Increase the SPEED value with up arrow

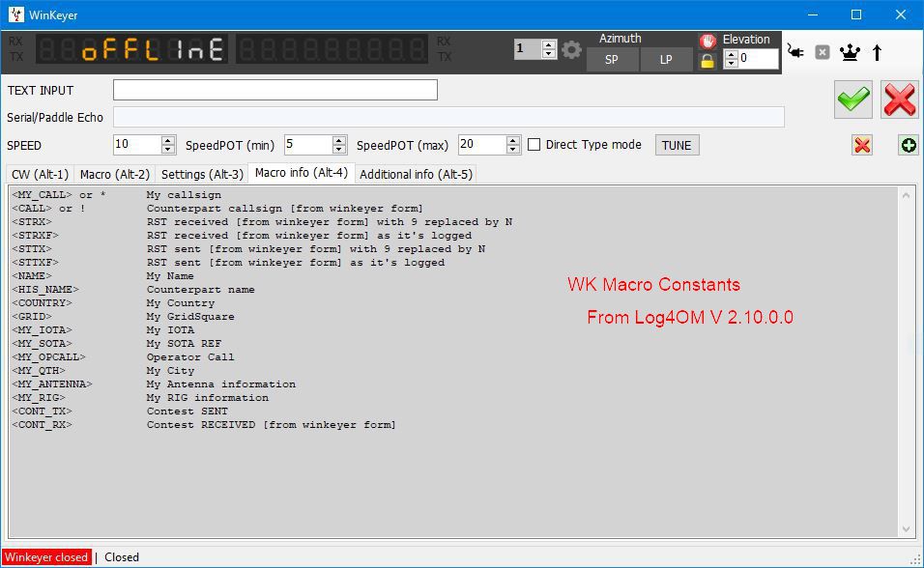coord(168,140)
